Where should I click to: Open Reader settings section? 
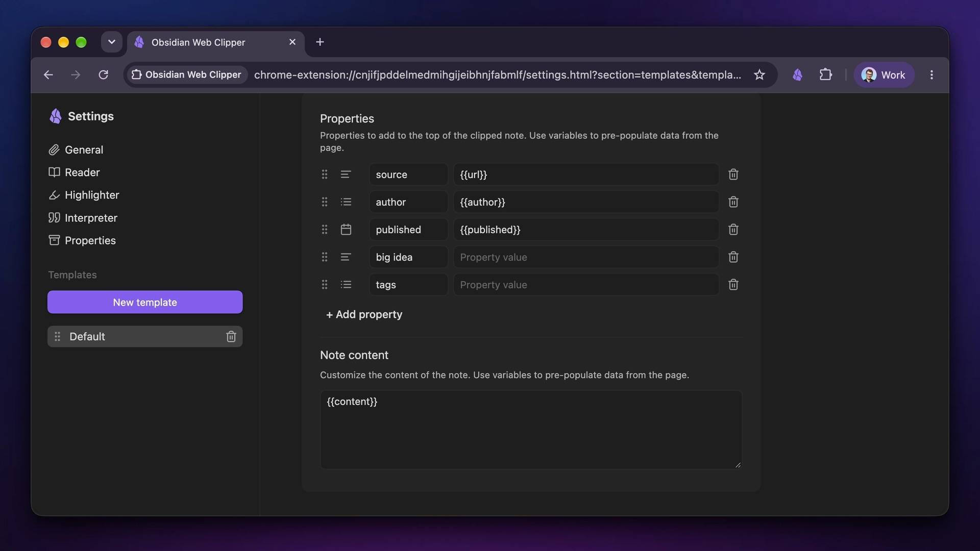[74, 172]
